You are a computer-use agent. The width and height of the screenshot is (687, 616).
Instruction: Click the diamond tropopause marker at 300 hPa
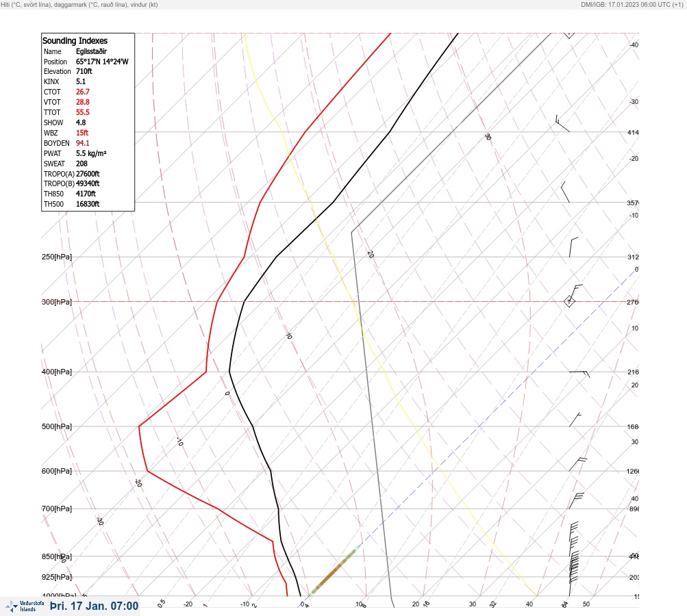pos(569,301)
